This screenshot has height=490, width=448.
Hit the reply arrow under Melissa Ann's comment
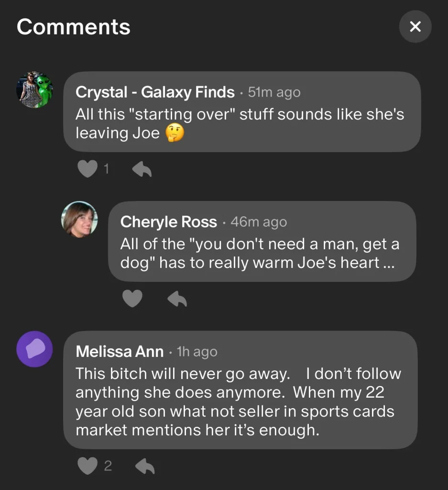click(144, 466)
